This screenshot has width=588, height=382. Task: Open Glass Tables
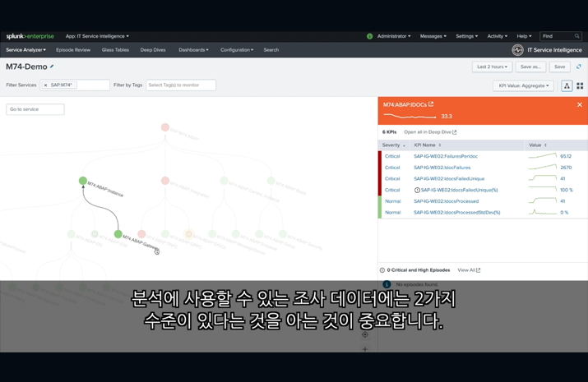click(x=115, y=50)
